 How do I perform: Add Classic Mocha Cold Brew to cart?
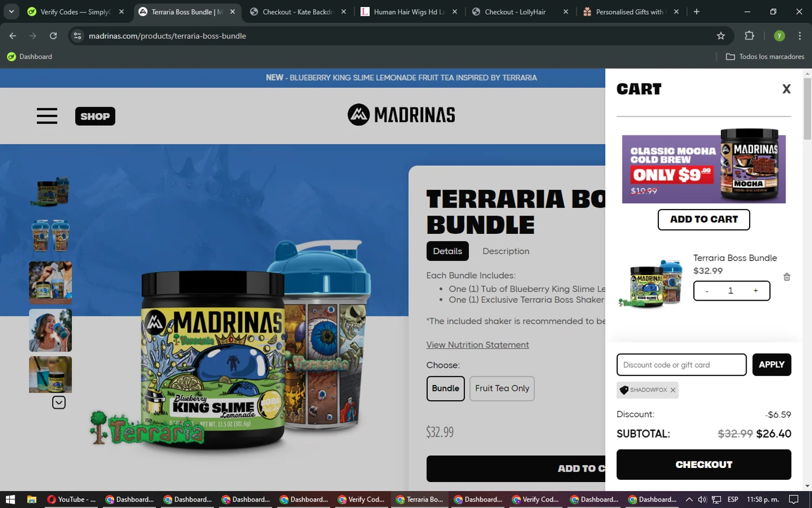click(x=703, y=219)
